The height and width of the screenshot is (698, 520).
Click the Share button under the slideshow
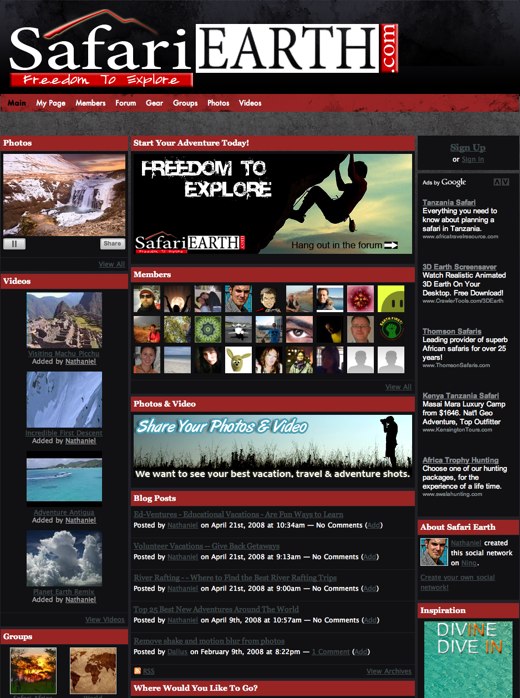pos(112,243)
